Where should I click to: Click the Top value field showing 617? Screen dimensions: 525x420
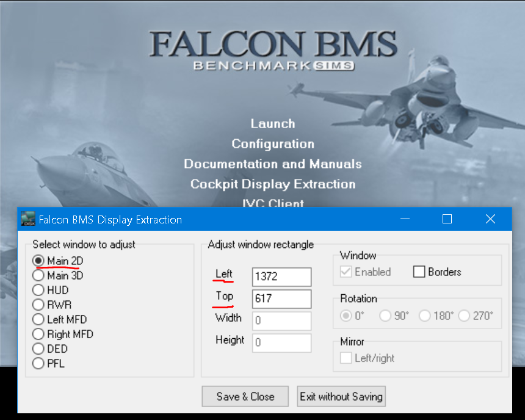point(281,299)
